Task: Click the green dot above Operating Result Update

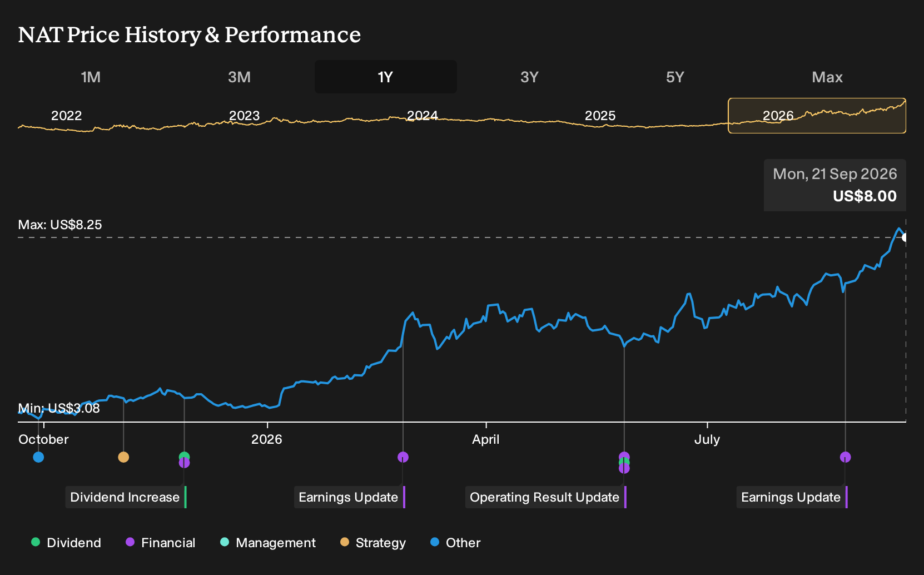Action: 624,462
